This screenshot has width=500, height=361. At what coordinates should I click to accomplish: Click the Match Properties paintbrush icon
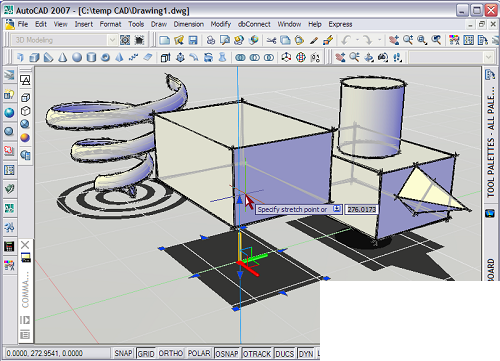314,40
